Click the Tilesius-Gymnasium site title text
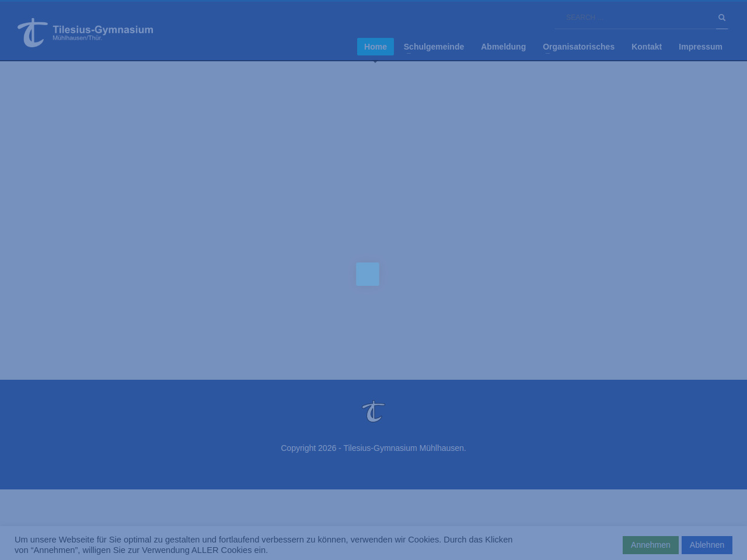Screen dimensions: 747x560 (103, 29)
